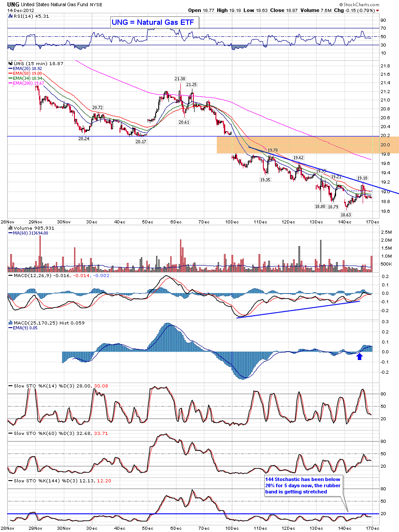Click the 19.33 price label
This screenshot has height=532, width=399.
[x=321, y=171]
